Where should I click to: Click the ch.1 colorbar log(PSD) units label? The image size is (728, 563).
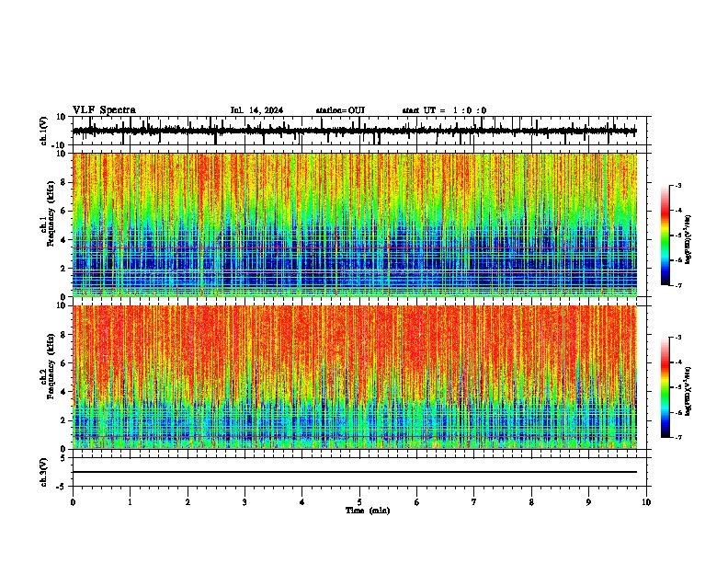688,240
